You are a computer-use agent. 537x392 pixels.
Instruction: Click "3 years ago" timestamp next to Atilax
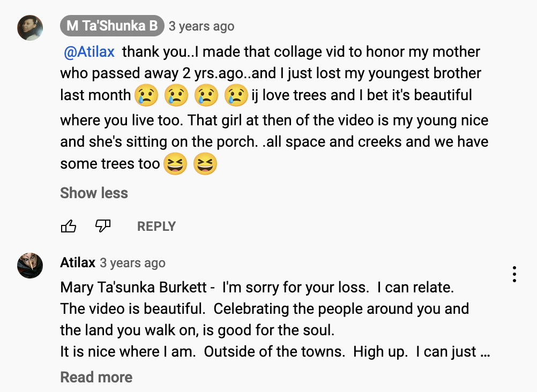tap(132, 263)
